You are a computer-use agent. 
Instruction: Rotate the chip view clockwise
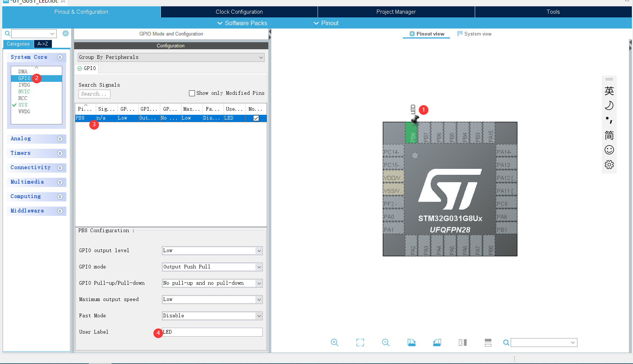pos(411,343)
